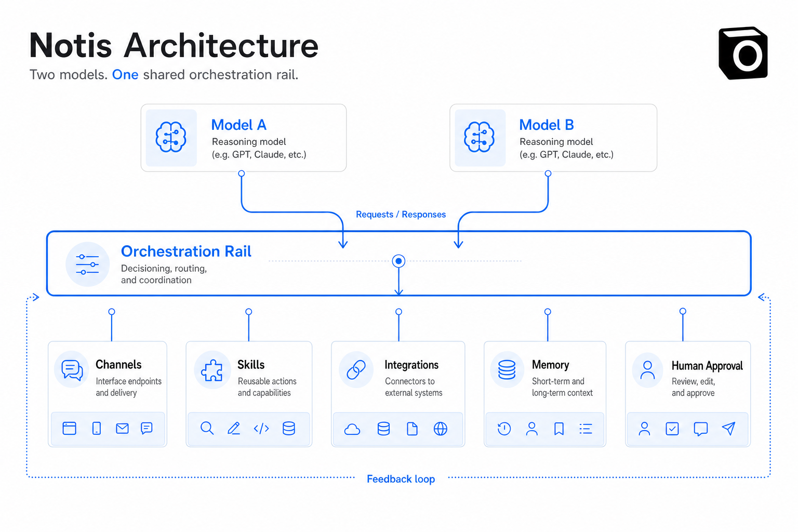This screenshot has height=532, width=798.
Task: Click the Notis cube logo
Action: (x=743, y=53)
